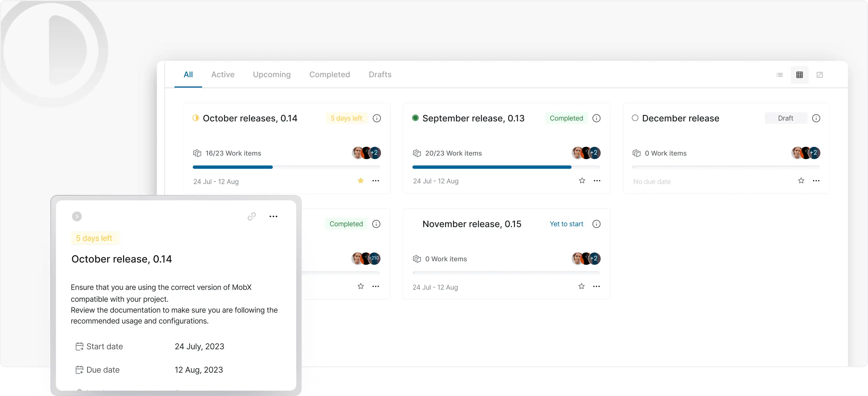Click due date value 12 Aug, 2023
The image size is (868, 396).
tap(199, 370)
